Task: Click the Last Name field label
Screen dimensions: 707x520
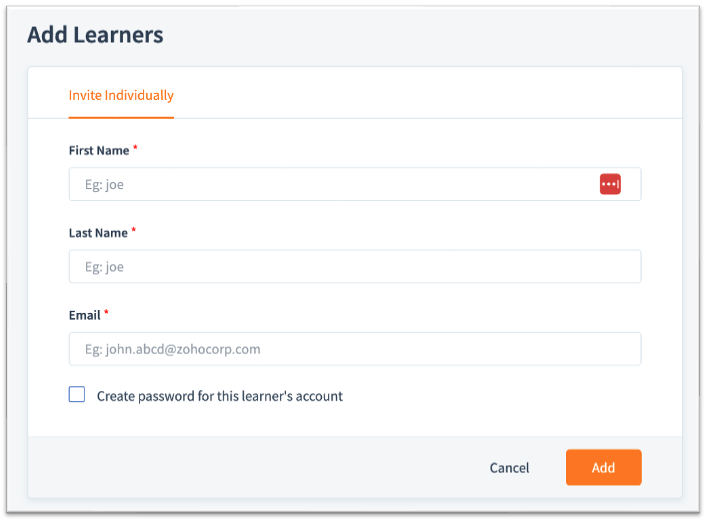Action: pos(98,233)
